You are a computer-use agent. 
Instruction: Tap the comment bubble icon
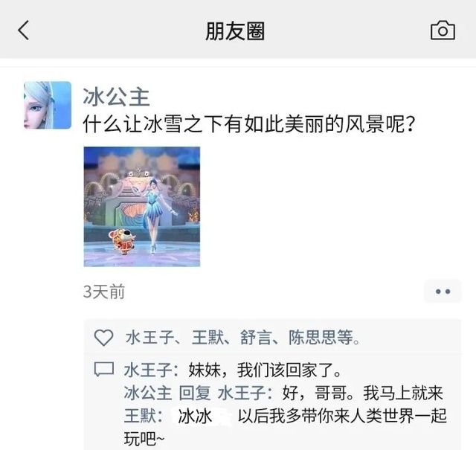(104, 370)
